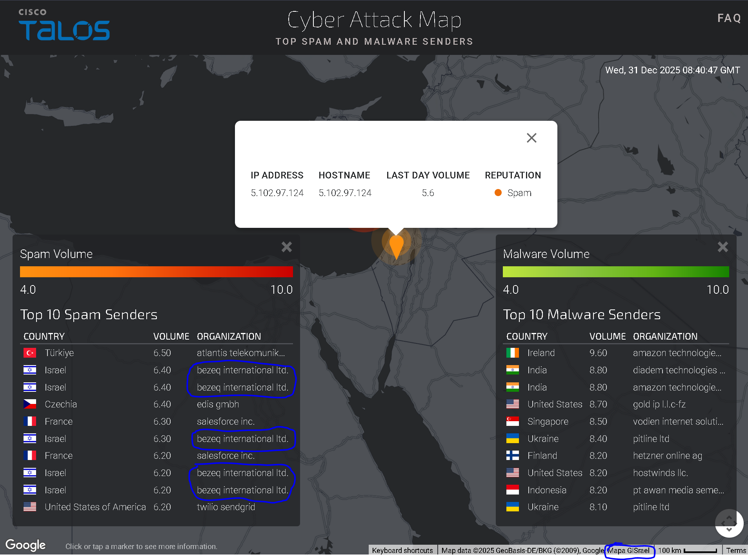Click the Spam Volume panel title
The image size is (748, 560).
(56, 254)
